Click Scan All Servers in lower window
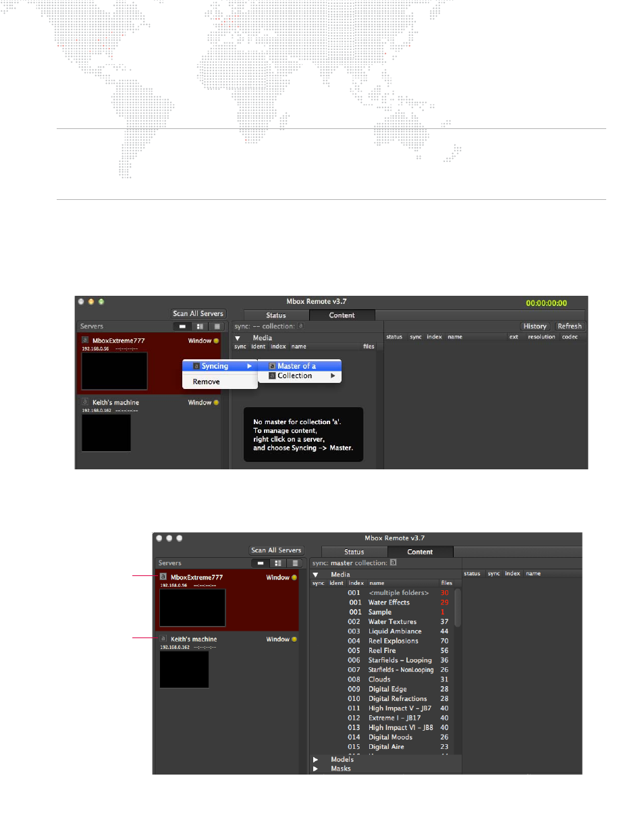Image resolution: width=644 pixels, height=834 pixels. (276, 550)
